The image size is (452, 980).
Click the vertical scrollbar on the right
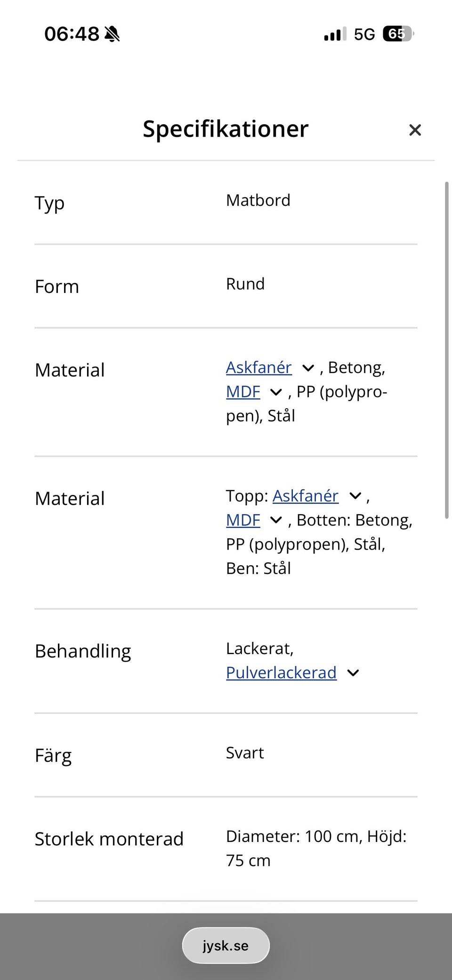tap(447, 350)
